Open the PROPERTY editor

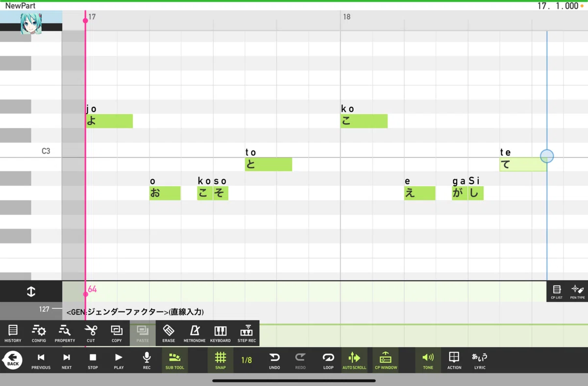point(65,334)
